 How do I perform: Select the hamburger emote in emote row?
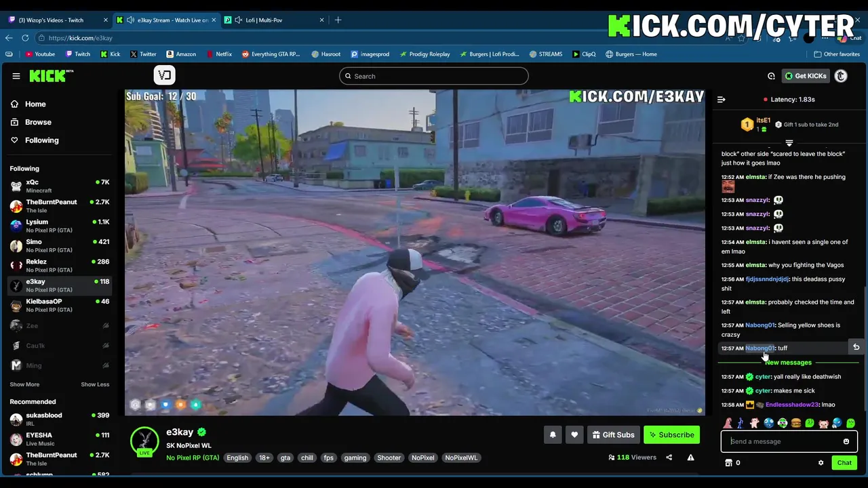coord(796,423)
